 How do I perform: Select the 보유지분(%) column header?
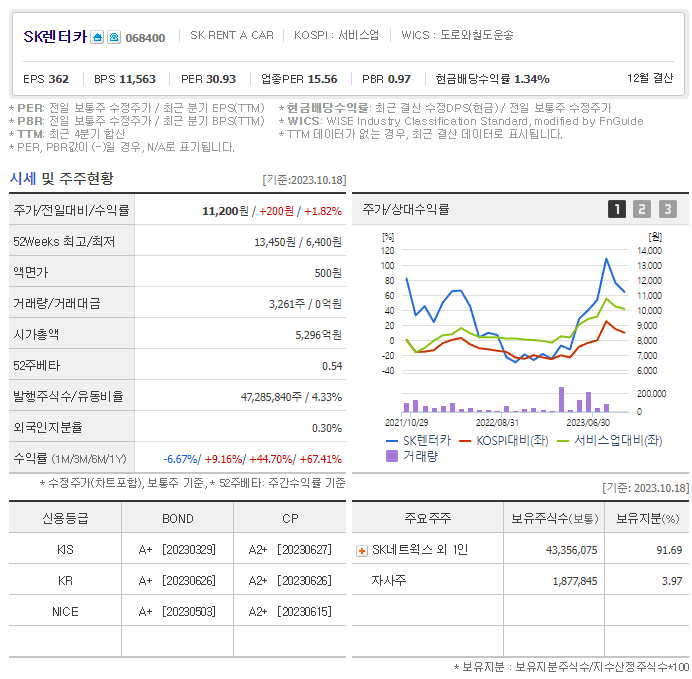tap(647, 518)
